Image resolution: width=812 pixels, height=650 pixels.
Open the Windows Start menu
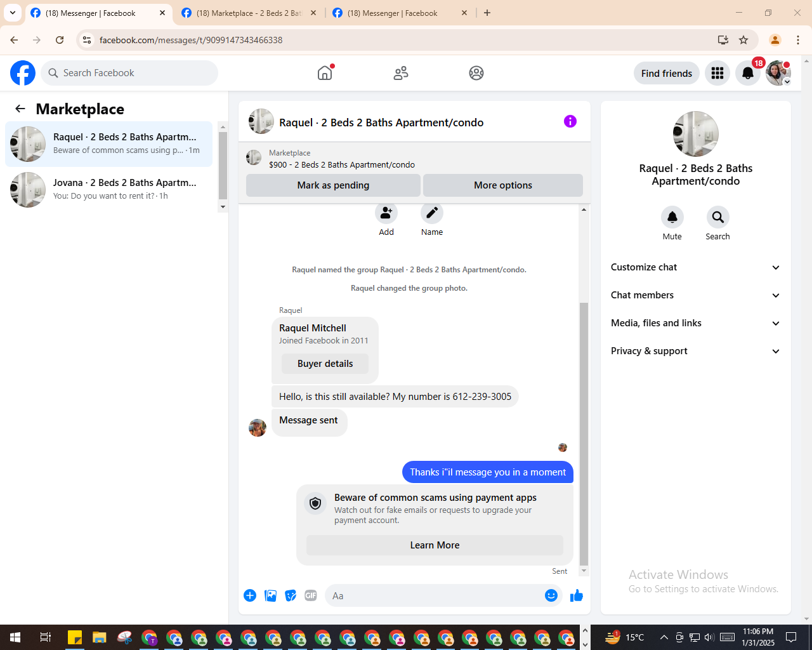tap(15, 637)
